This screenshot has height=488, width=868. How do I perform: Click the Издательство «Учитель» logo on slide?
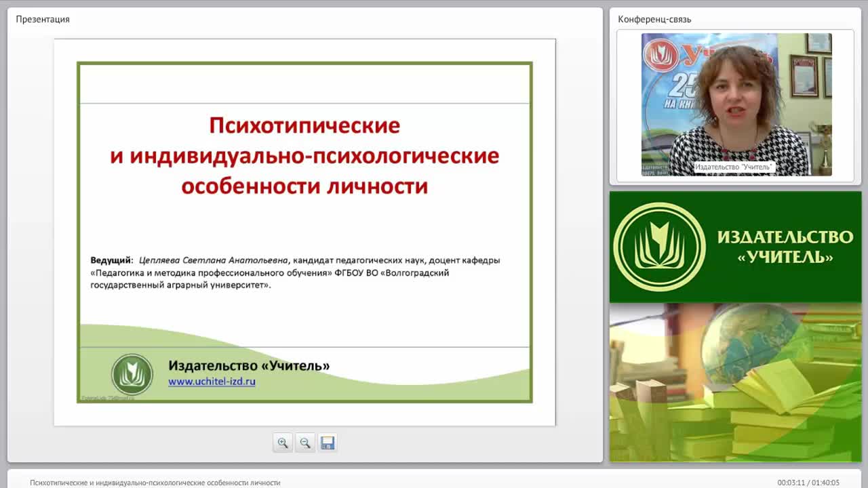(132, 374)
